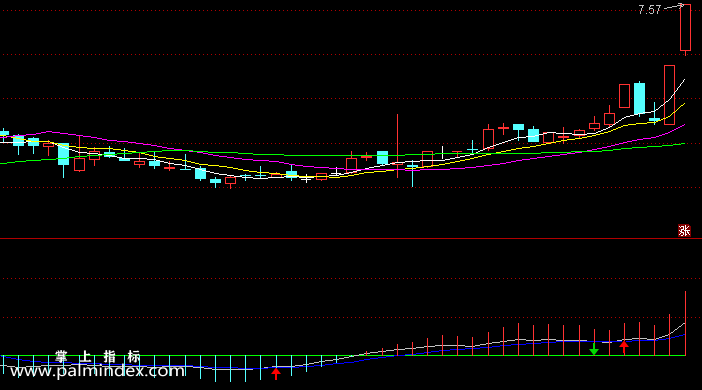
Task: Select the topmost red candlestick beneath the 7.57 label
Action: pos(685,28)
